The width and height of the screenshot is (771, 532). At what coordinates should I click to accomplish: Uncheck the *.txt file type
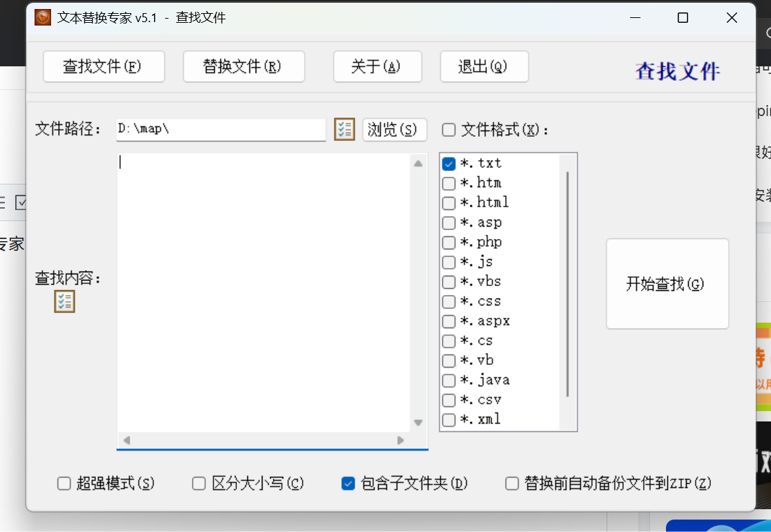pyautogui.click(x=448, y=164)
